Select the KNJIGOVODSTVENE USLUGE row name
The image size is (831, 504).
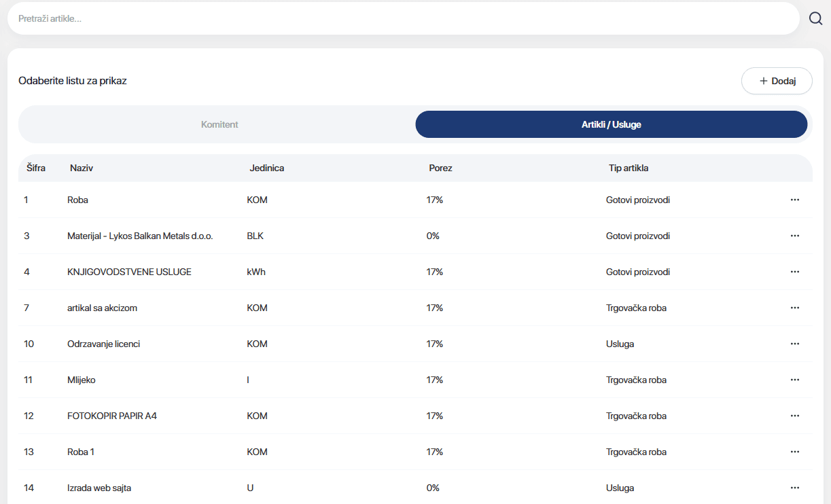(129, 272)
